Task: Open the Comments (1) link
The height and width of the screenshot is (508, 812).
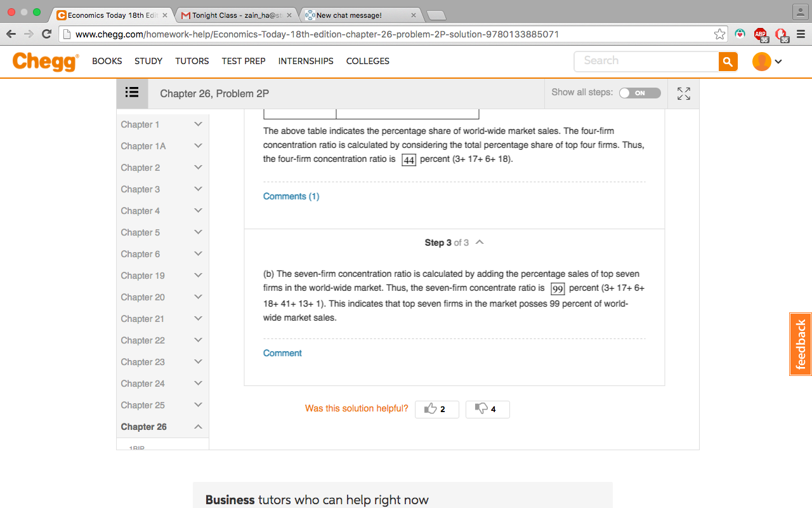Action: [x=291, y=196]
